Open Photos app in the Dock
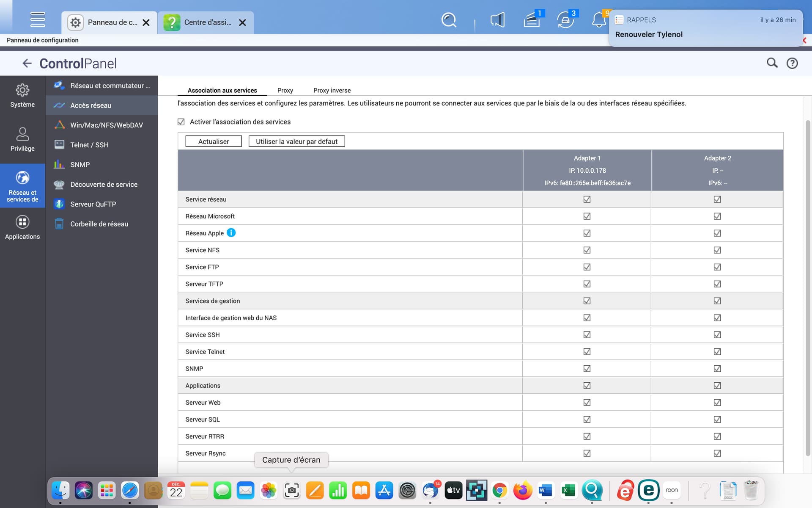The height and width of the screenshot is (508, 812). coord(269,490)
